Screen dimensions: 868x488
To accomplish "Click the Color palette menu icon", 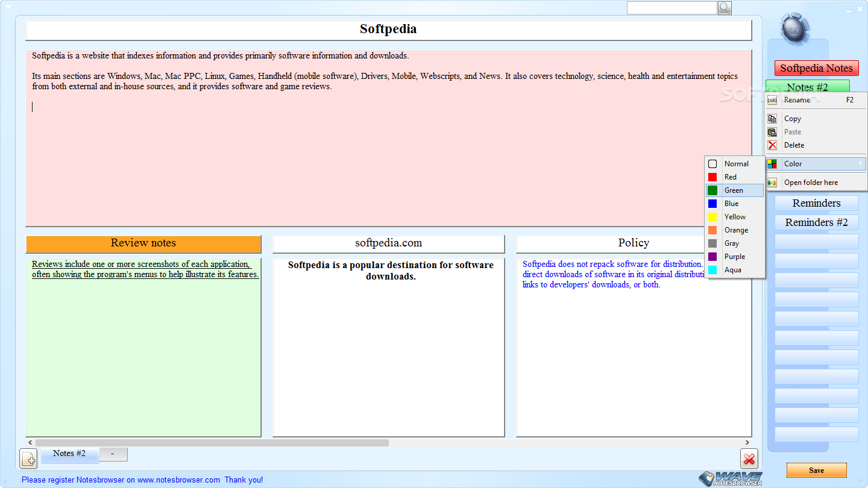I will [x=772, y=164].
